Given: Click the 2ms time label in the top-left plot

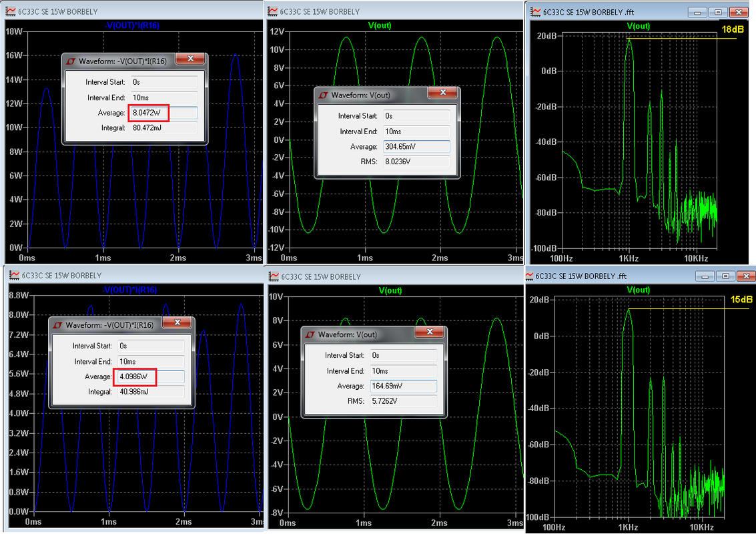Looking at the screenshot, I should [x=178, y=258].
